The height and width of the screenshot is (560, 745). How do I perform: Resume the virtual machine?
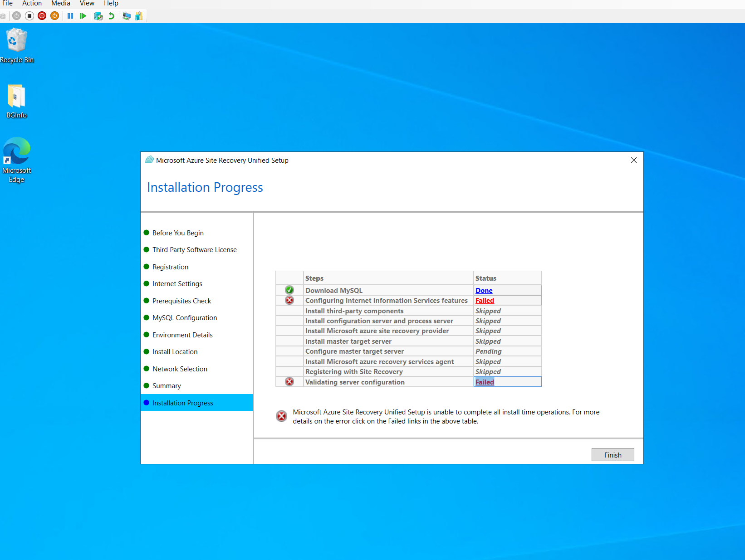point(83,16)
